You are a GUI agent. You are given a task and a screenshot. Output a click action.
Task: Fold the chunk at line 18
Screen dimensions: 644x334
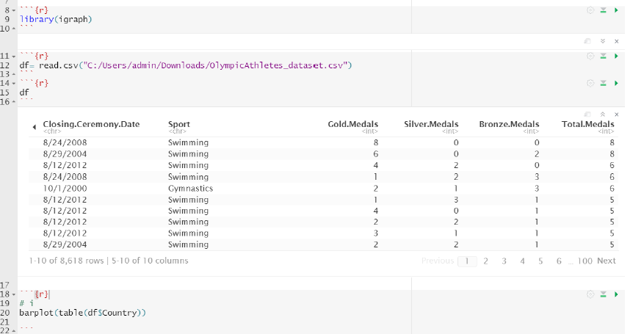[13, 294]
